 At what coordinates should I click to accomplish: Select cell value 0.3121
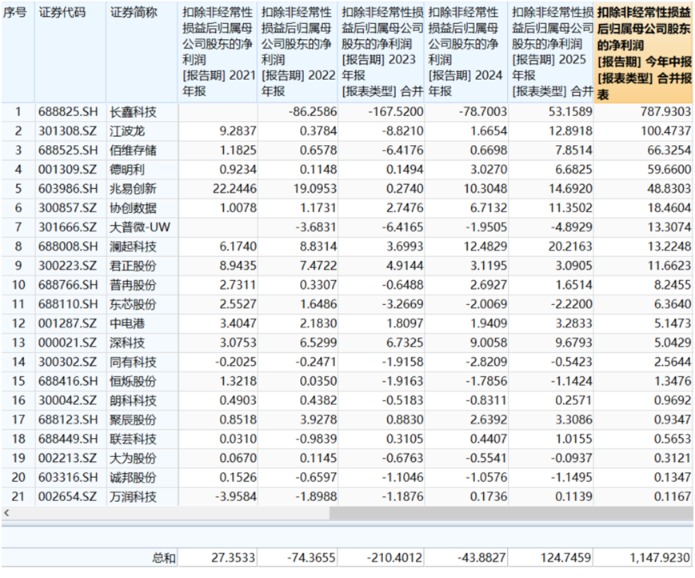tap(672, 458)
